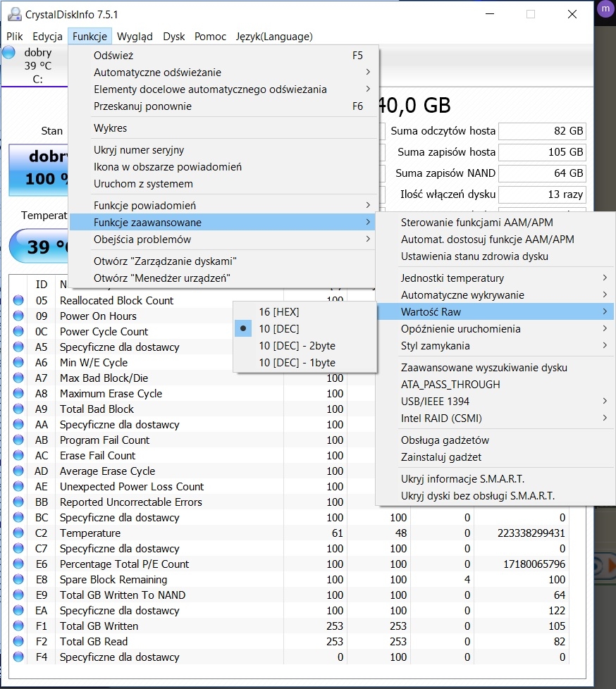Image resolution: width=616 pixels, height=689 pixels.
Task: Click status orb of Min W/E Cycle row
Action: click(18, 363)
